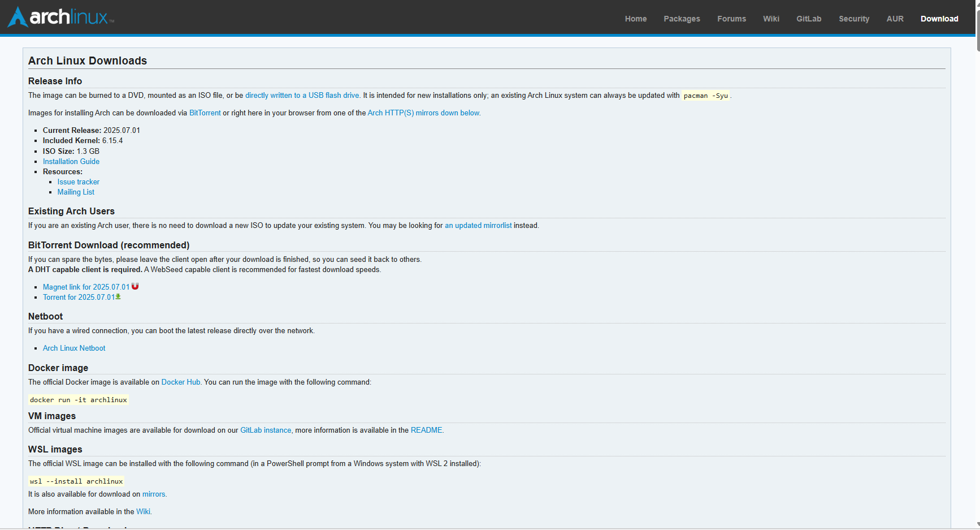Screen dimensions: 980x530
Task: Open the Packages nav item
Action: [x=682, y=19]
